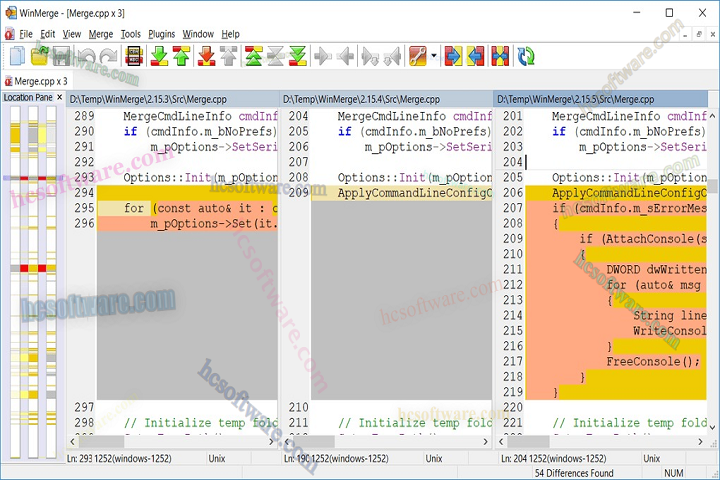
Task: Click 'Ln: 204' status of right pane
Action: tap(515, 458)
